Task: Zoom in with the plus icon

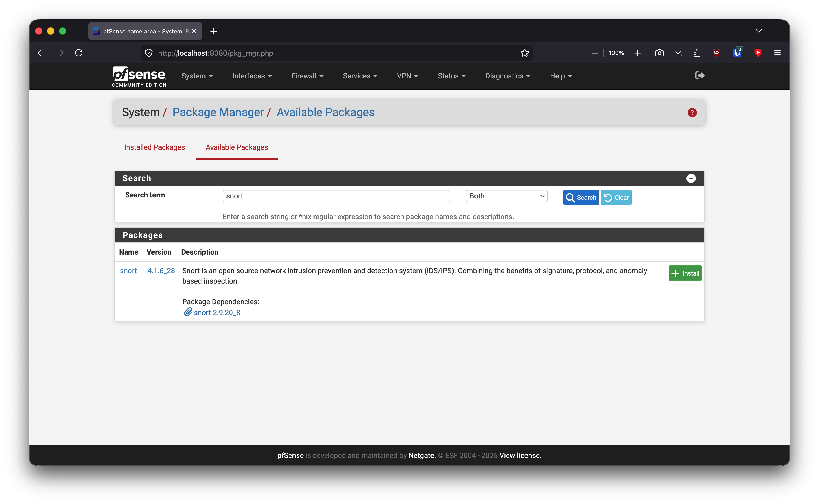Action: [x=638, y=53]
